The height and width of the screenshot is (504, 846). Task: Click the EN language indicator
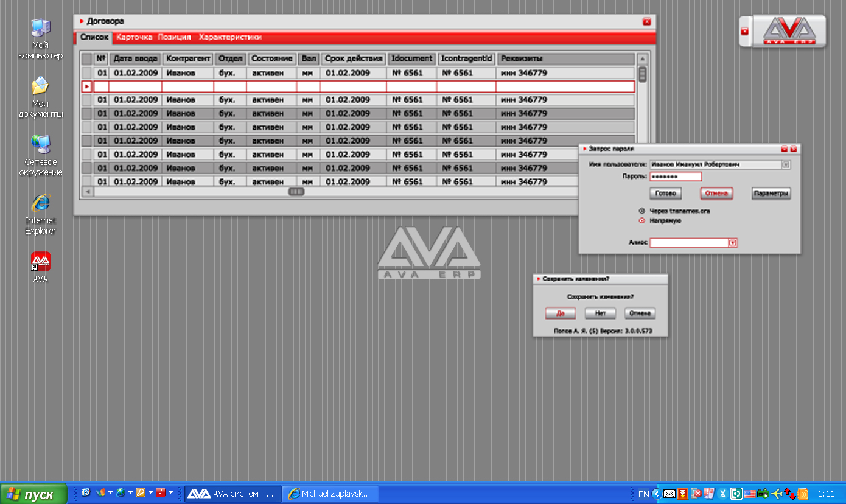click(643, 494)
